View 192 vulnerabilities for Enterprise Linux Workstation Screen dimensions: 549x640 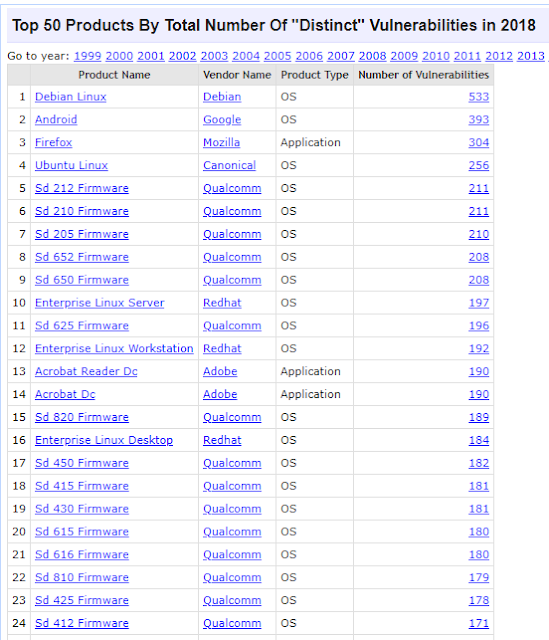point(479,349)
